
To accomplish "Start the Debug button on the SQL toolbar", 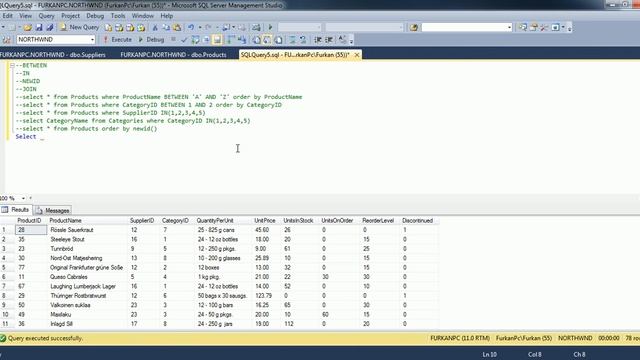I will (x=151, y=40).
